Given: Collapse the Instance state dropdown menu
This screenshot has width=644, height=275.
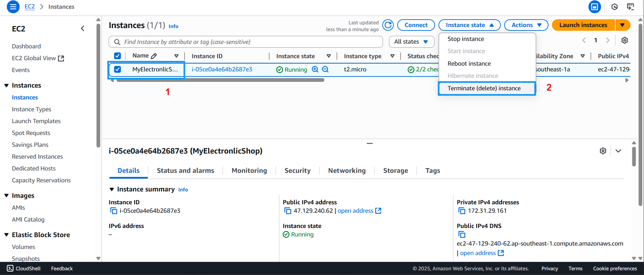Looking at the screenshot, I should pyautogui.click(x=469, y=25).
